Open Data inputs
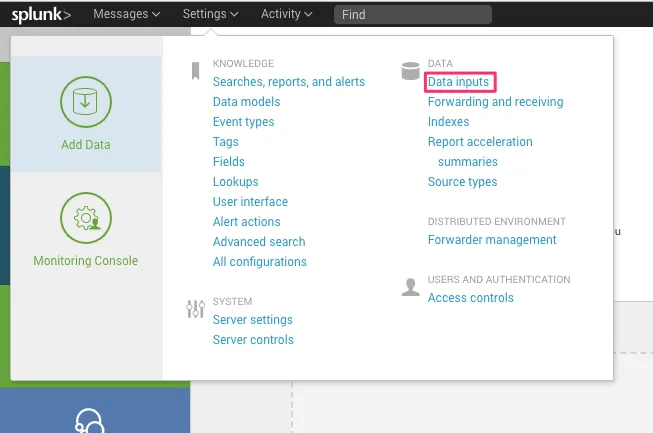Image resolution: width=653 pixels, height=433 pixels. 458,82
